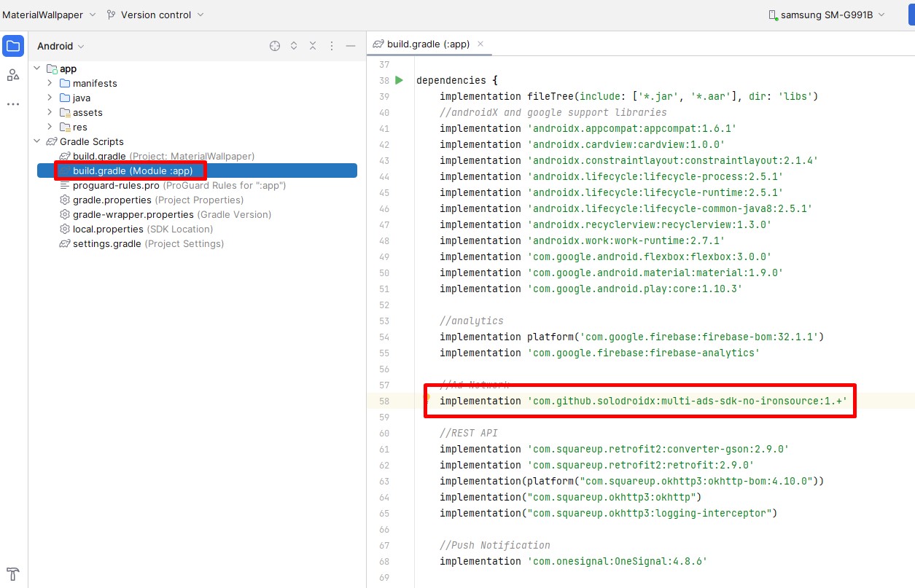Click the converter-gson:2.9.0 dependency line
Viewport: 915px width, 588px height.
point(614,449)
